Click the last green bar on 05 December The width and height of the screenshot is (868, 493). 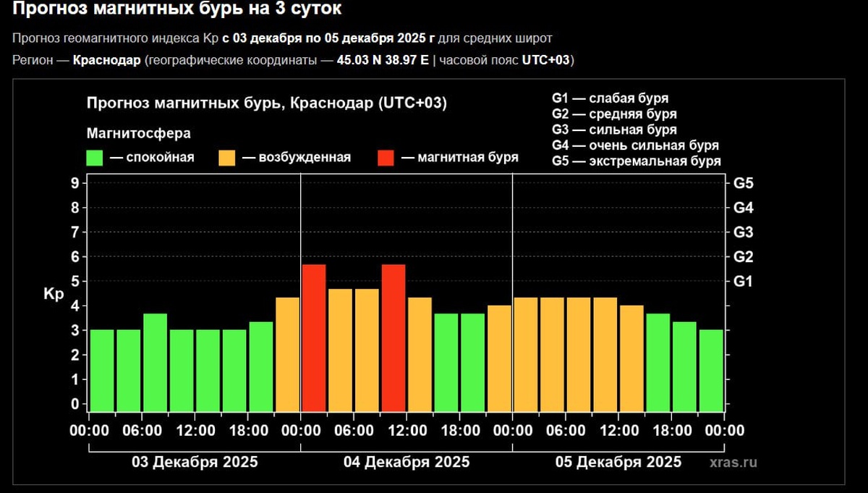711,370
